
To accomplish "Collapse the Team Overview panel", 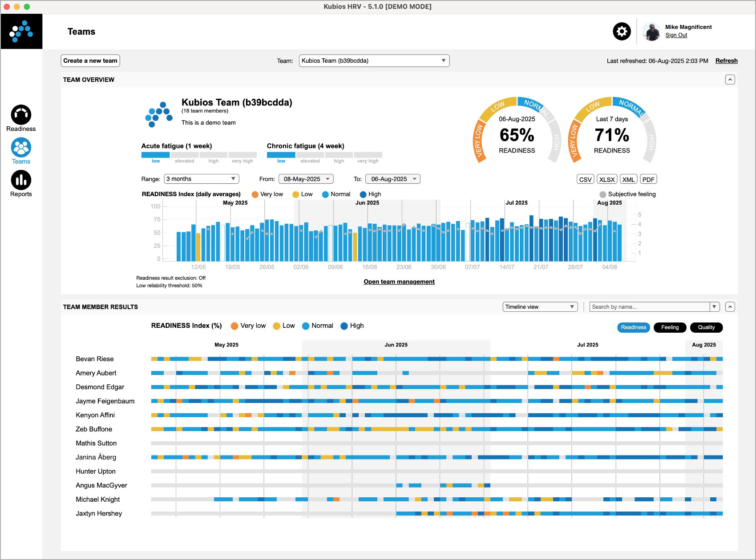I will point(730,80).
